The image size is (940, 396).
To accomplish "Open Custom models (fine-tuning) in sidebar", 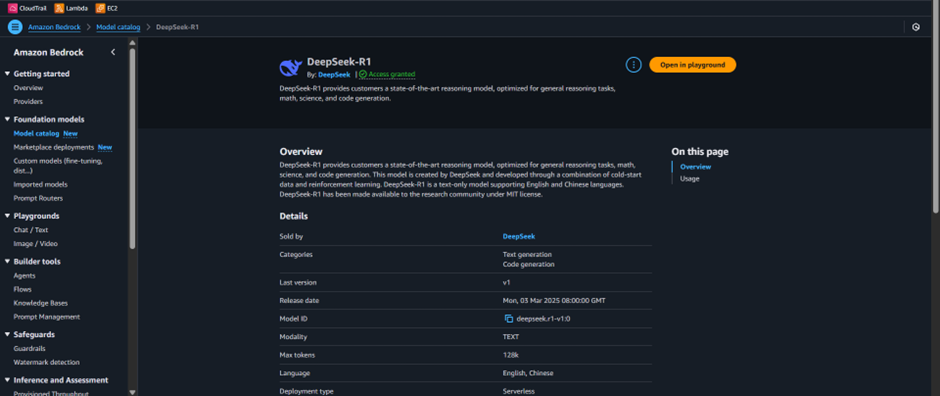I will click(58, 166).
